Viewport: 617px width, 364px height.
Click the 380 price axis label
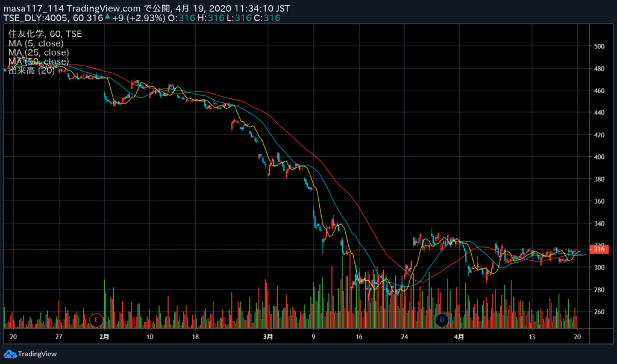pos(599,179)
